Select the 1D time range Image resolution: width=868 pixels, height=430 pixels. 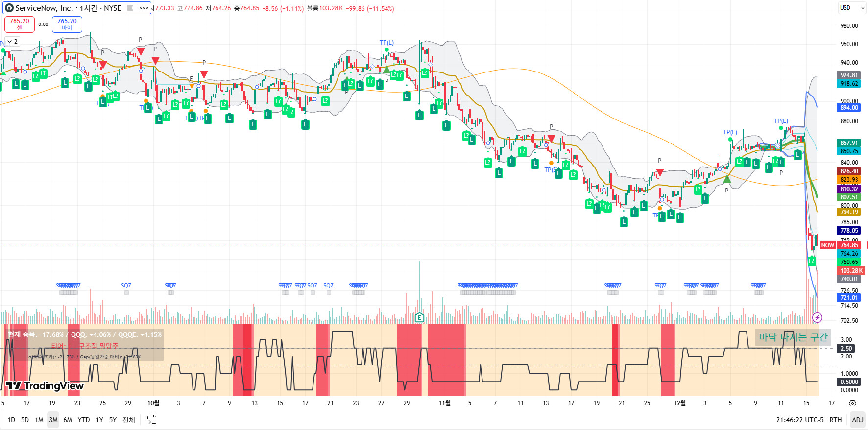pyautogui.click(x=11, y=420)
